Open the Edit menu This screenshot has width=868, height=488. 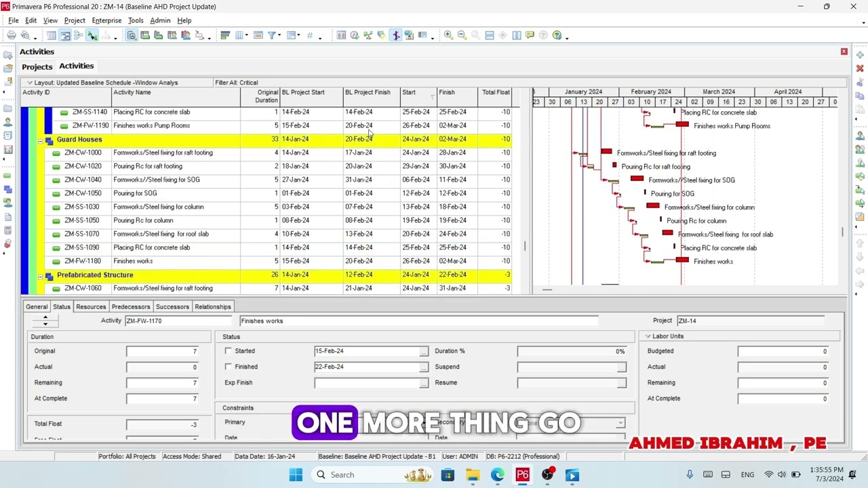(x=31, y=20)
